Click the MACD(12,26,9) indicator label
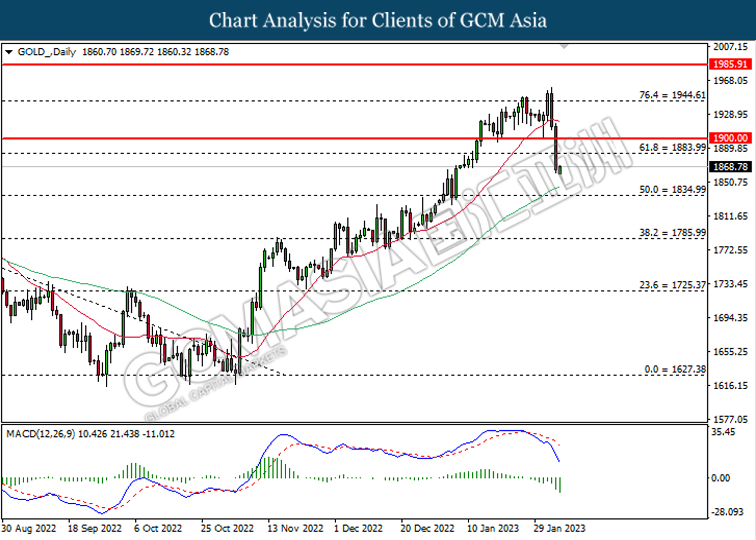 (41, 434)
